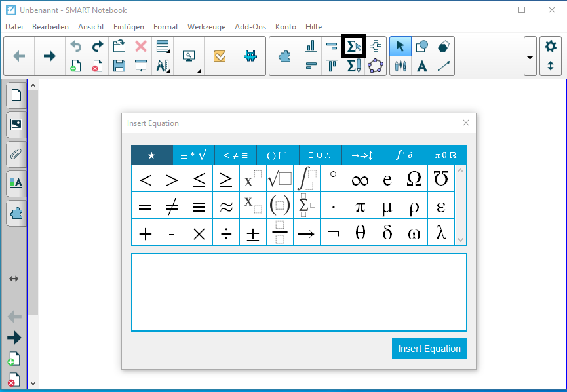Select the Eraser tool
567x392 pixels.
coord(444,47)
